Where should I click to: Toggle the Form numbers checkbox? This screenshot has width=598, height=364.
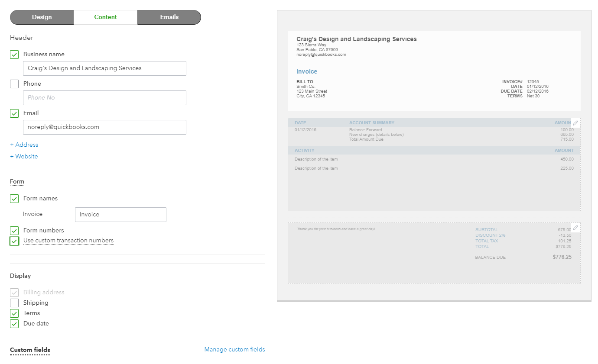(14, 231)
